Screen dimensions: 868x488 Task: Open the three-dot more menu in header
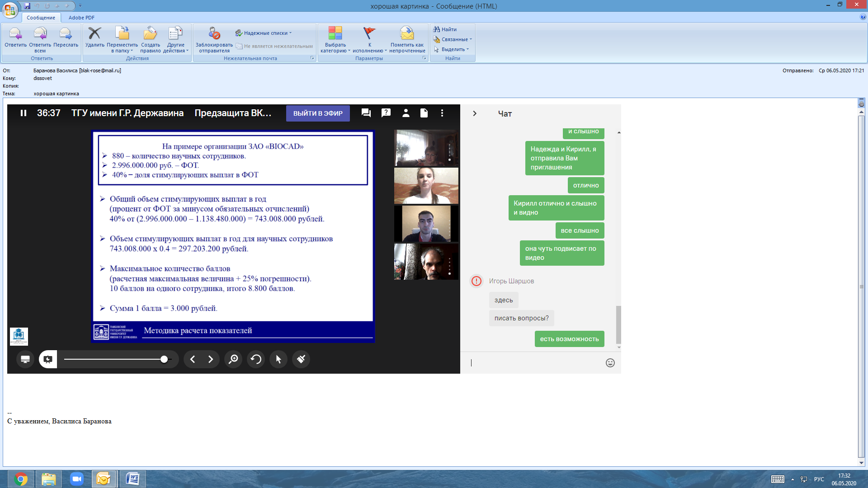442,113
